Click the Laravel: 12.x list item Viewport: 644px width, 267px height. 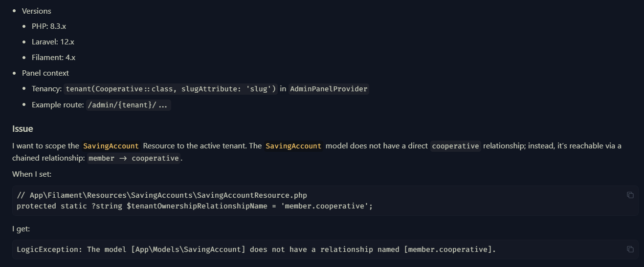coord(53,42)
